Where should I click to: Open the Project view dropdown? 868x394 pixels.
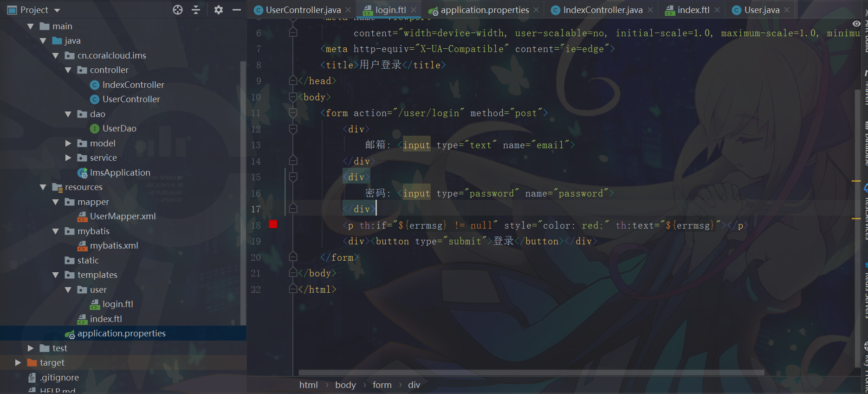(57, 10)
